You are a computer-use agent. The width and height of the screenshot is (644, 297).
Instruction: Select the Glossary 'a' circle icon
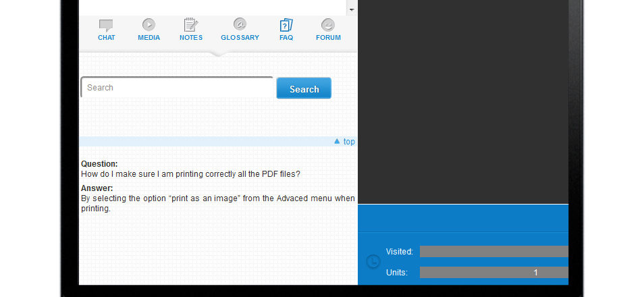pos(240,24)
